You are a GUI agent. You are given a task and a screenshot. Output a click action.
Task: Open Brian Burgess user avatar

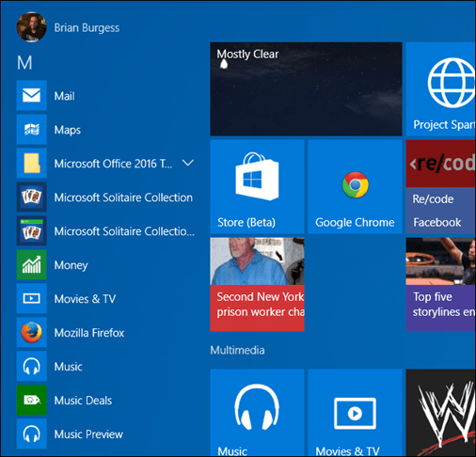click(x=31, y=27)
